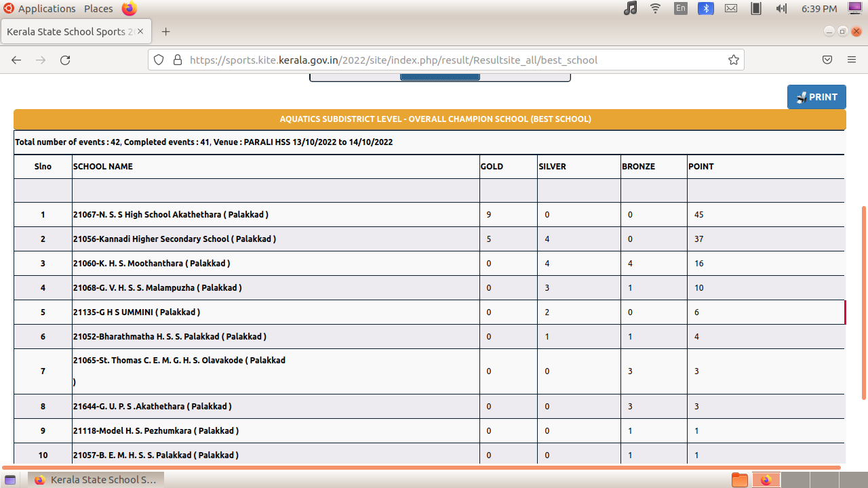Bookmark this page with the star icon
Screen dimensions: 868x488
pyautogui.click(x=733, y=60)
